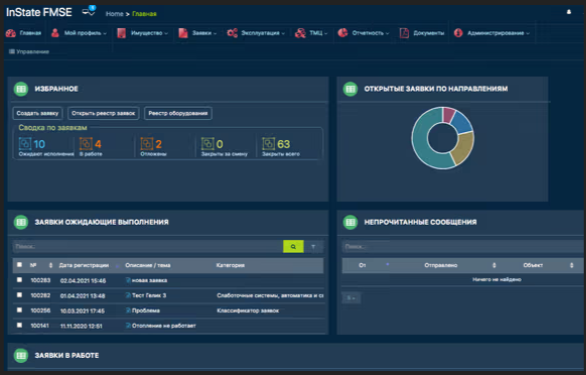Image resolution: width=586 pixels, height=375 pixels.
Task: Click the green Непрочитанные сообщения panel icon
Action: [350, 222]
